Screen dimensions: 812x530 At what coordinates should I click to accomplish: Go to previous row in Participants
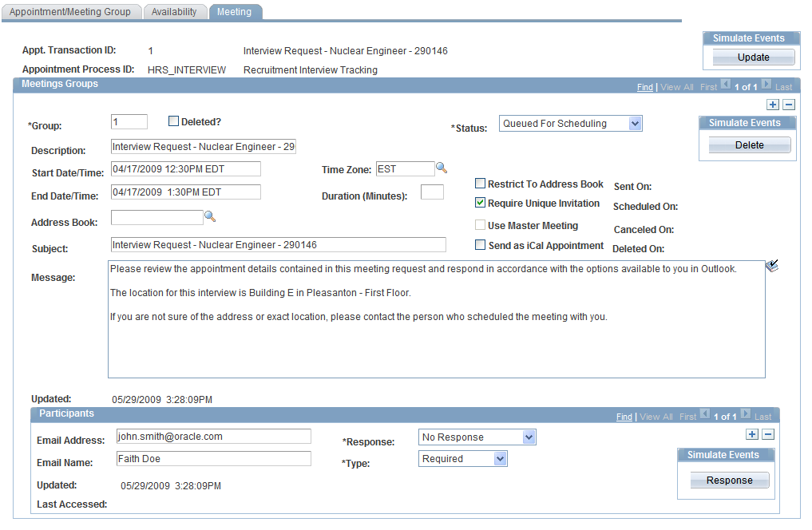705,413
